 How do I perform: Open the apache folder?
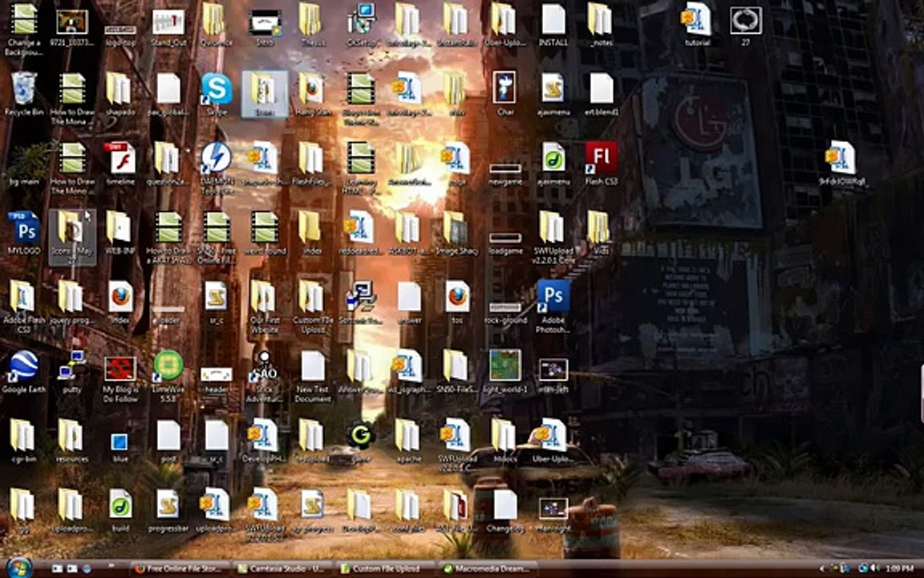coord(408,441)
